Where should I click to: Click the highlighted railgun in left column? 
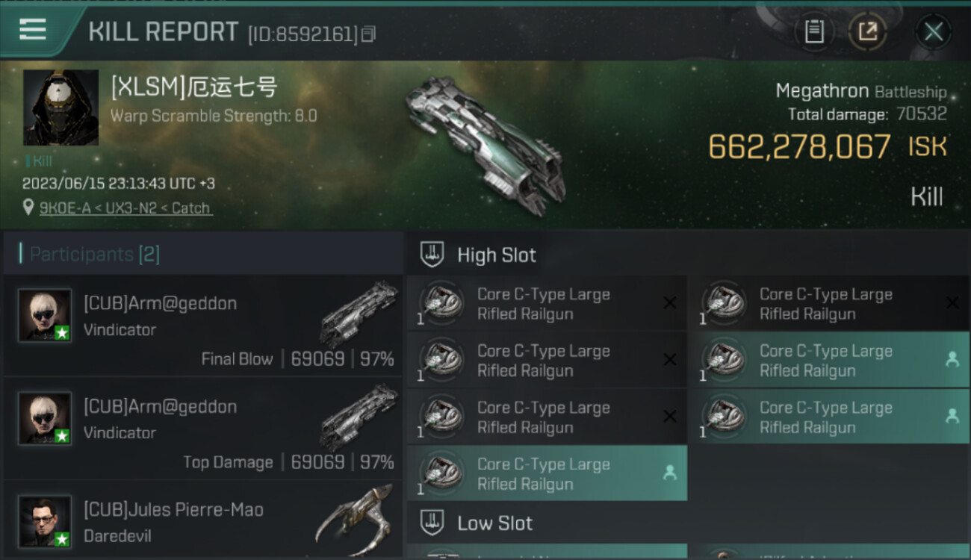547,473
